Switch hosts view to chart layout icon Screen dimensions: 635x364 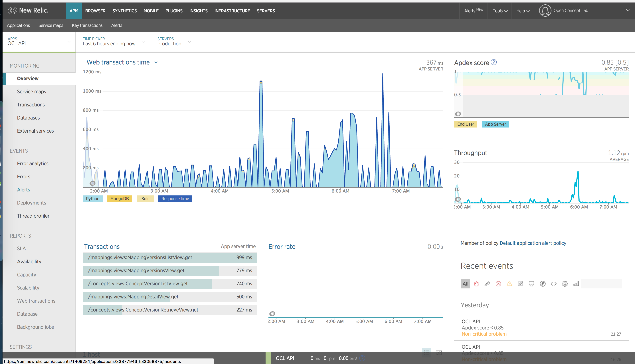(x=439, y=353)
